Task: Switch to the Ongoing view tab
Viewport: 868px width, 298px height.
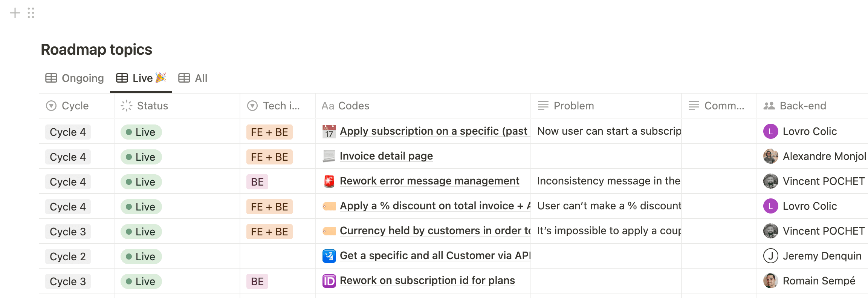Action: [x=75, y=78]
